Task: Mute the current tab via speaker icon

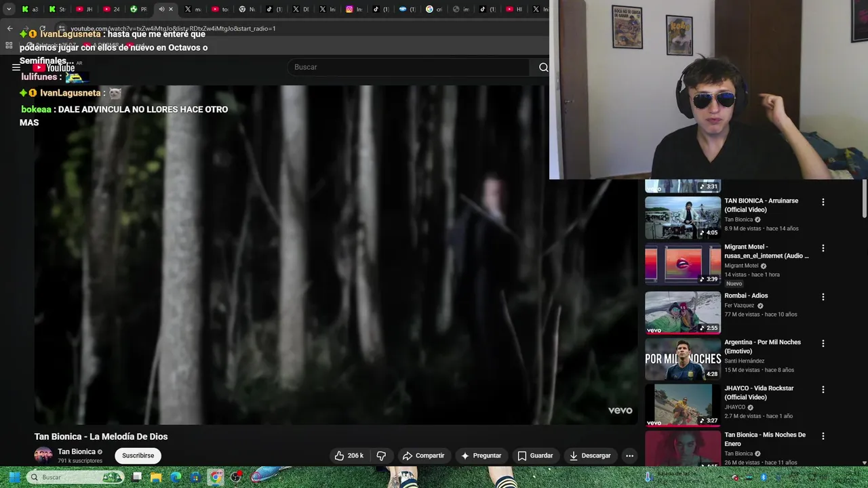Action: (161, 9)
